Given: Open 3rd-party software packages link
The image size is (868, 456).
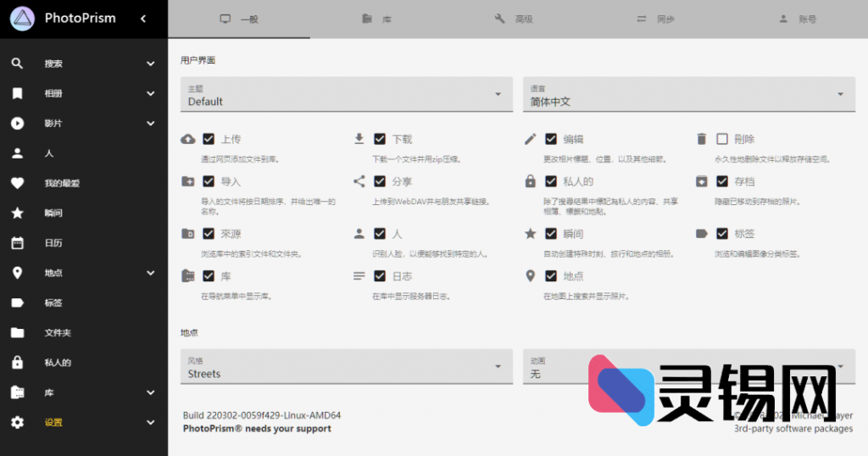Looking at the screenshot, I should [x=793, y=429].
